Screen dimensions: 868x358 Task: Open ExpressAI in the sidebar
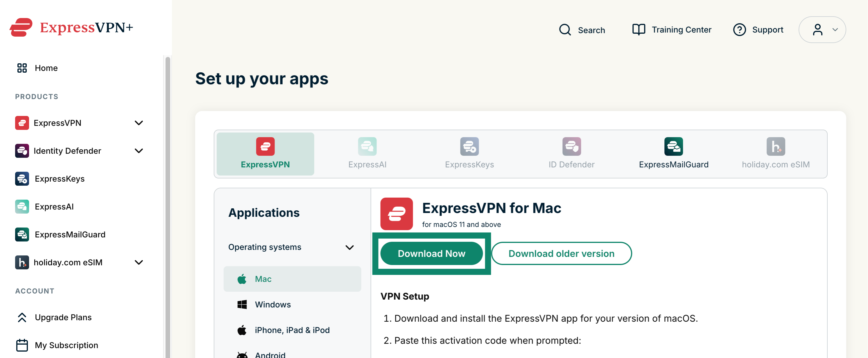click(x=54, y=207)
